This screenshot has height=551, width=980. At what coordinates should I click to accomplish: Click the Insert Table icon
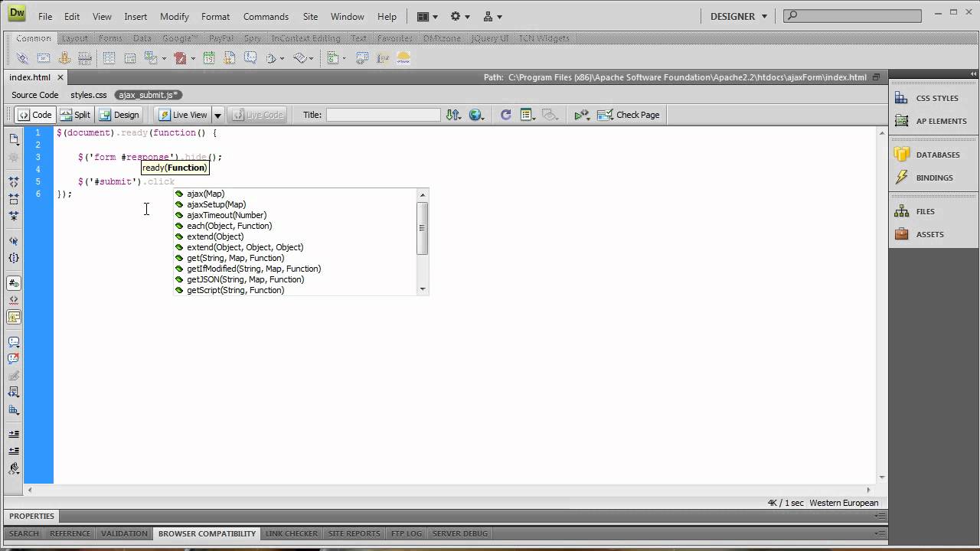point(109,58)
